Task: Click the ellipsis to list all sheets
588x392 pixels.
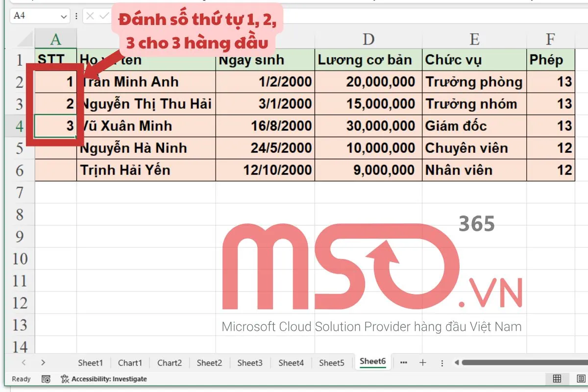Action: point(403,363)
